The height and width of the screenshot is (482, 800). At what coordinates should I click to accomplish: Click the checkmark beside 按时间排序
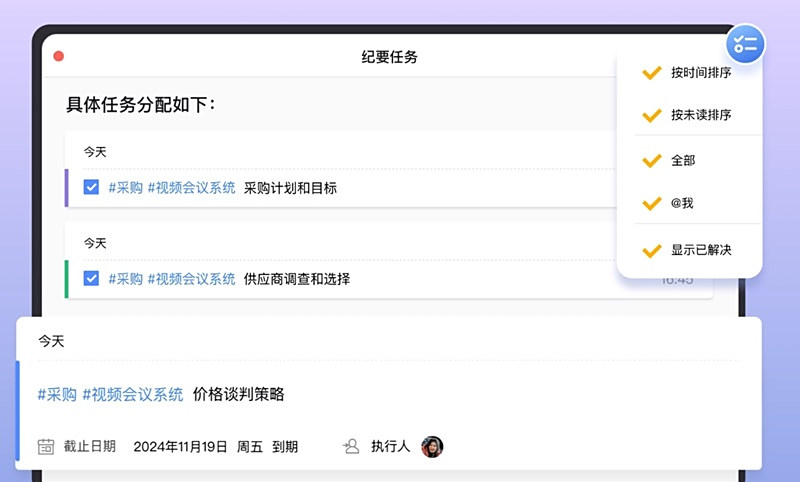(652, 73)
